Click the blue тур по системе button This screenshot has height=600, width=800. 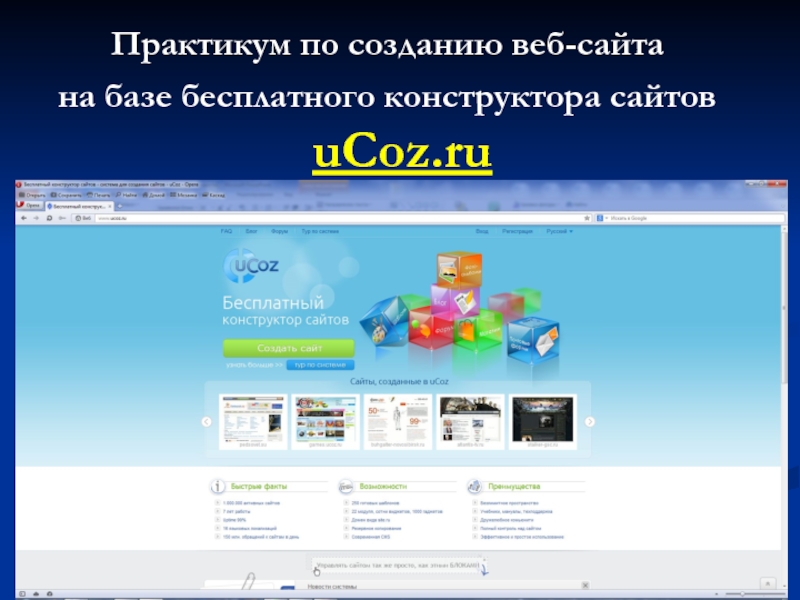pyautogui.click(x=320, y=365)
